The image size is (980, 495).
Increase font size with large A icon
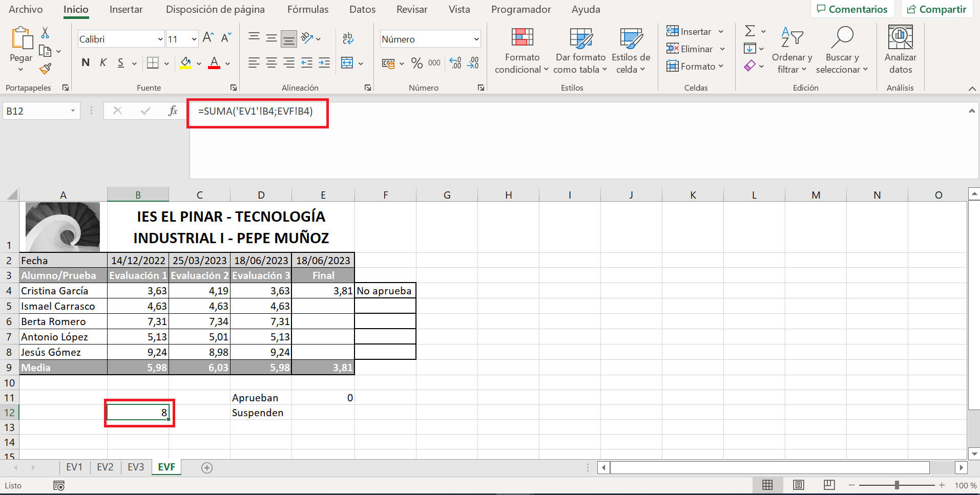coord(208,37)
